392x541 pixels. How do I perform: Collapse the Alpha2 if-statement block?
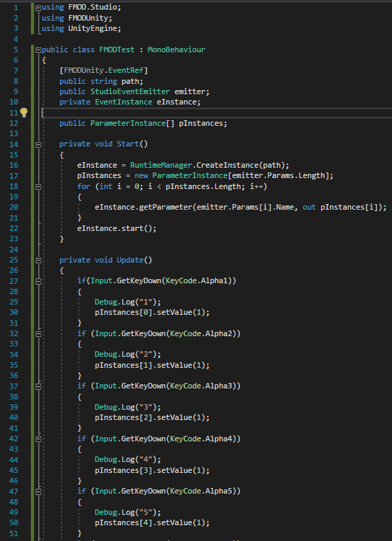[39, 334]
